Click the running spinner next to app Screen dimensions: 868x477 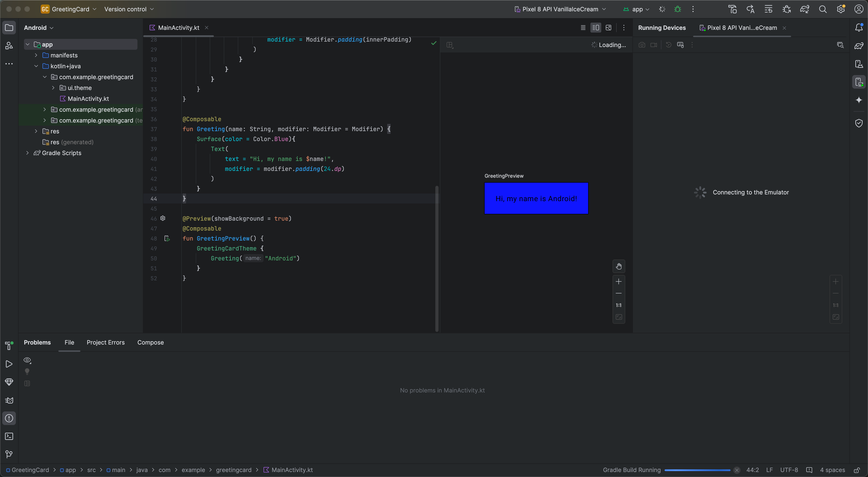click(662, 9)
